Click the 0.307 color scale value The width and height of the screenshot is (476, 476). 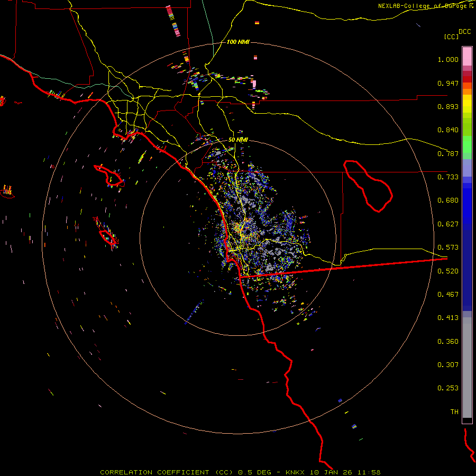[448, 365]
